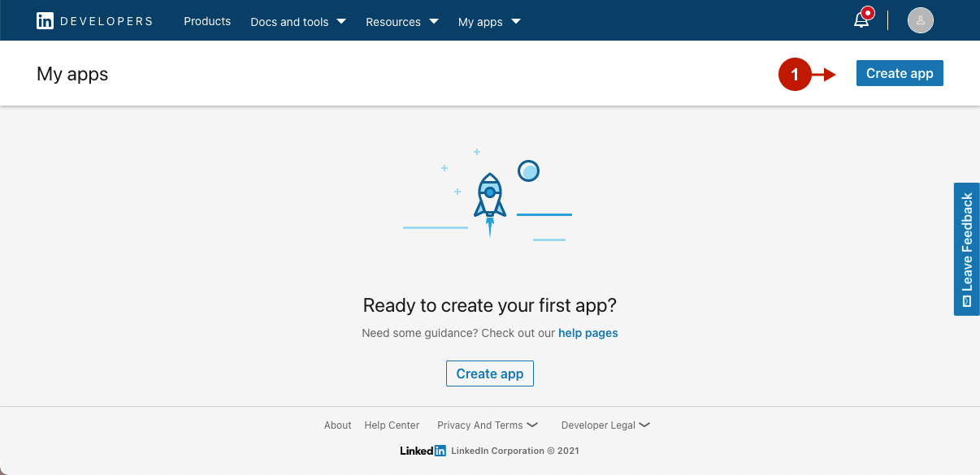Expand Developer Legal footer menu

605,425
